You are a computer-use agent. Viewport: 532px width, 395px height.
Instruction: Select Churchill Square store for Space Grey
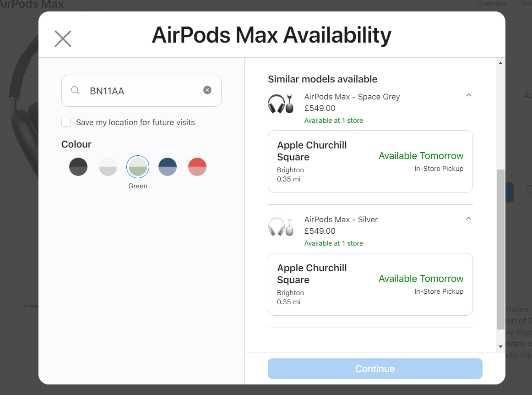370,162
